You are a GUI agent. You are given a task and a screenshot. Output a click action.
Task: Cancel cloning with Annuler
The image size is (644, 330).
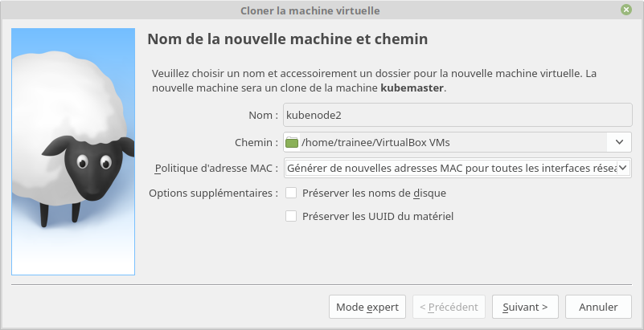pos(598,307)
